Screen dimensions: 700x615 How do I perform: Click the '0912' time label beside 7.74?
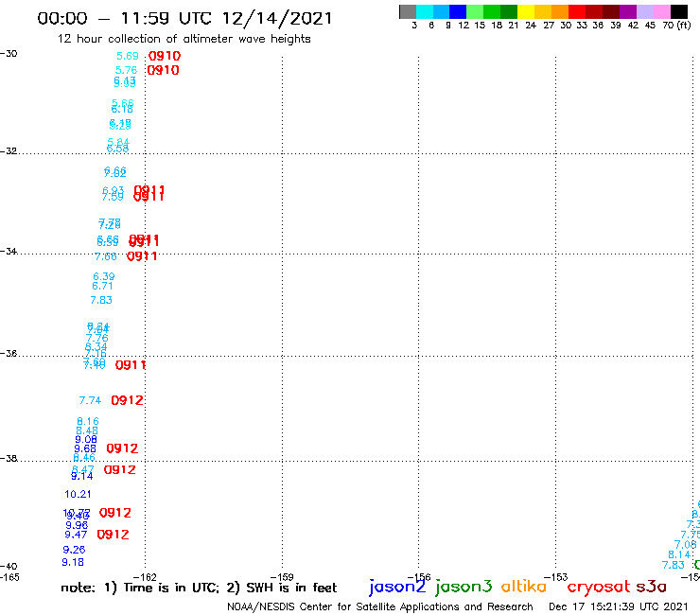[x=127, y=400]
